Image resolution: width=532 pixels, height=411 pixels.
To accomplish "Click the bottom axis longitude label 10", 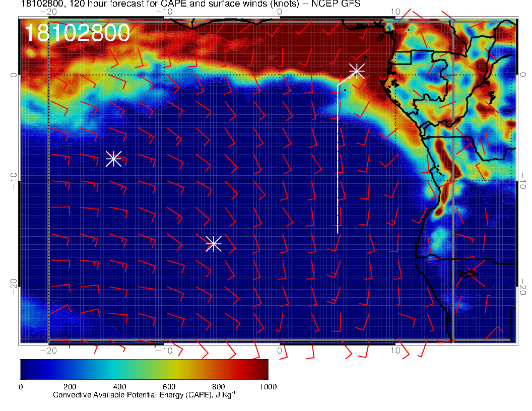I will [x=395, y=351].
